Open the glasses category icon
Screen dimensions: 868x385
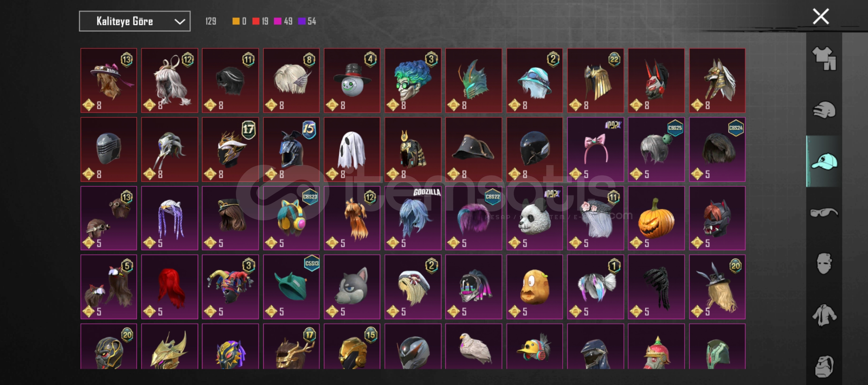coord(824,213)
